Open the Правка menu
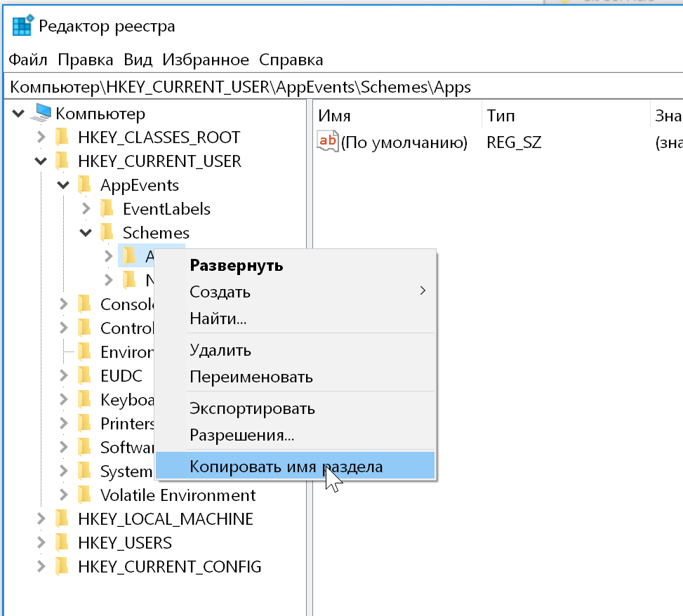The width and height of the screenshot is (683, 616). point(86,60)
